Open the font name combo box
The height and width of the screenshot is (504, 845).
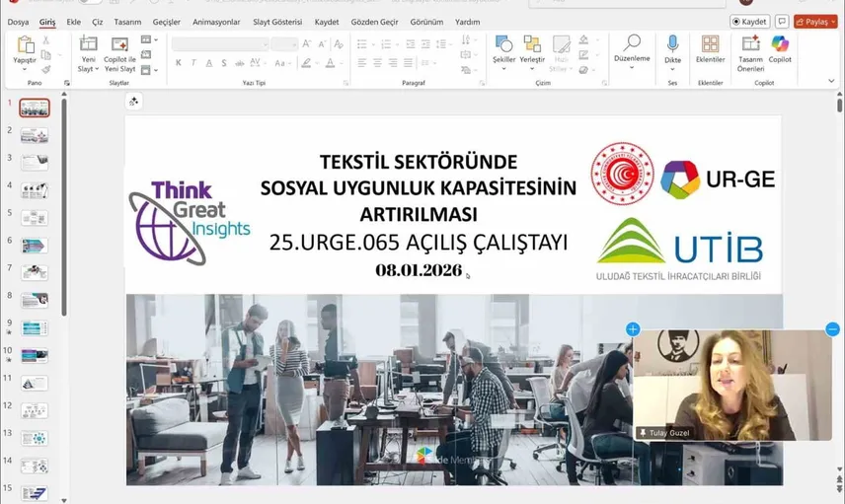point(219,44)
